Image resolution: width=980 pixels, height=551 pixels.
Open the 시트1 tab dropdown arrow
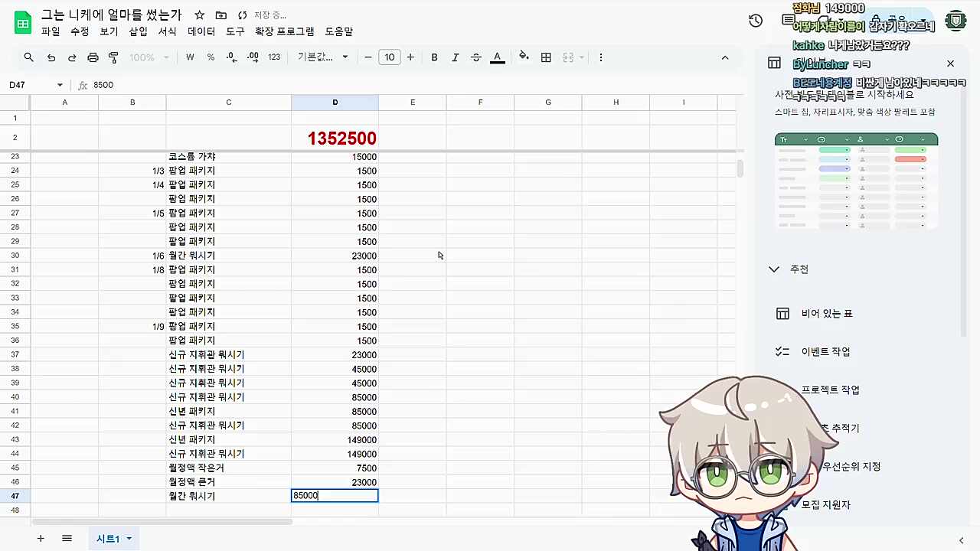[x=129, y=539]
